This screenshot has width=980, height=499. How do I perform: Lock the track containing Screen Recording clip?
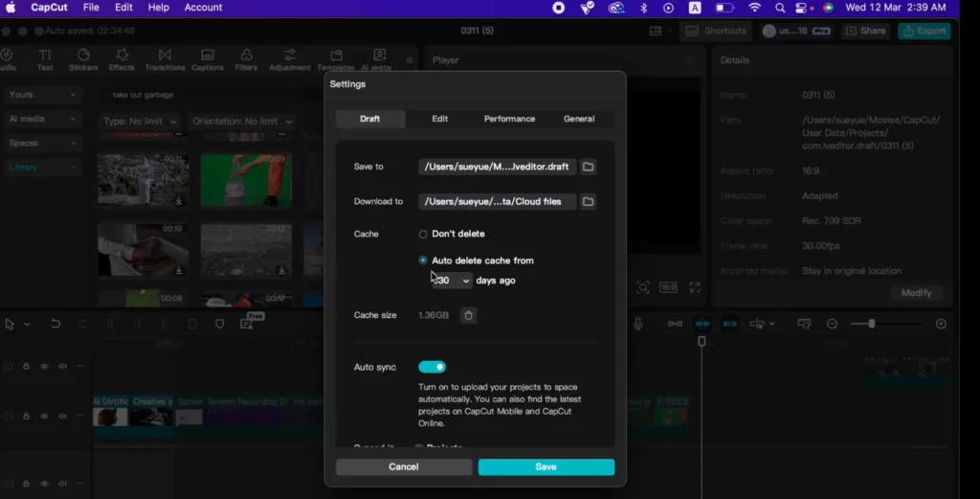26,416
